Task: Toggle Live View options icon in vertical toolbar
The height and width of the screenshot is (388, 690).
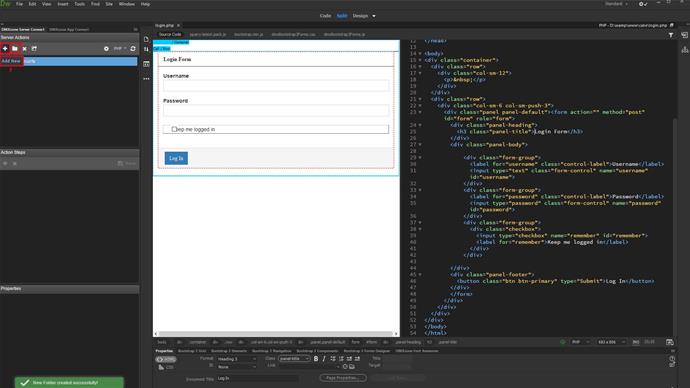Action: click(x=146, y=64)
